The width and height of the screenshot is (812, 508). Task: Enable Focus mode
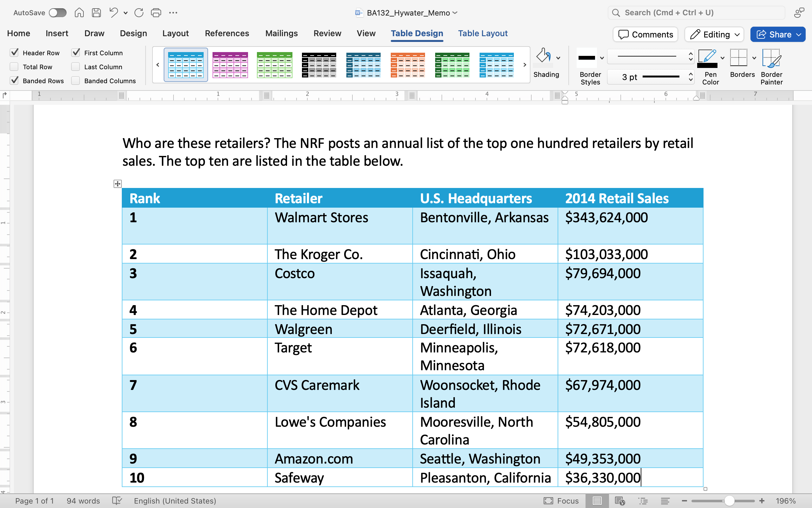(561, 501)
